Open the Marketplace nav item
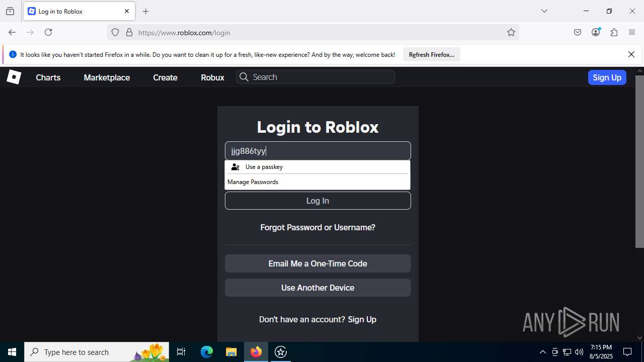This screenshot has height=362, width=644. (x=107, y=77)
